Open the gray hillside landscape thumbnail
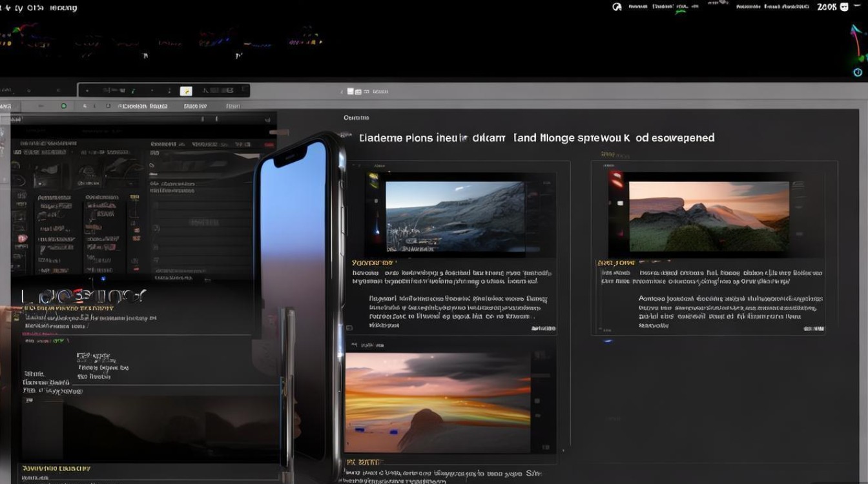Viewport: 868px width, 484px height. [455, 216]
